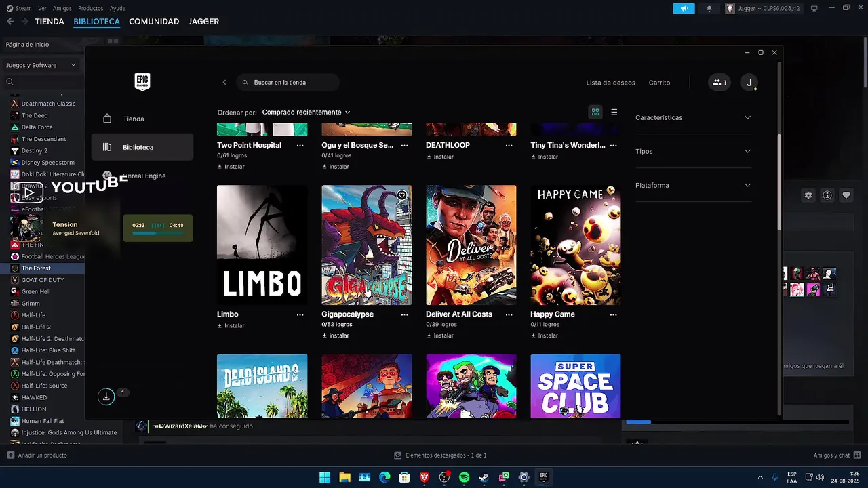Viewport: 868px width, 488px height.
Task: Open game settings gear in Steam
Action: pyautogui.click(x=808, y=195)
